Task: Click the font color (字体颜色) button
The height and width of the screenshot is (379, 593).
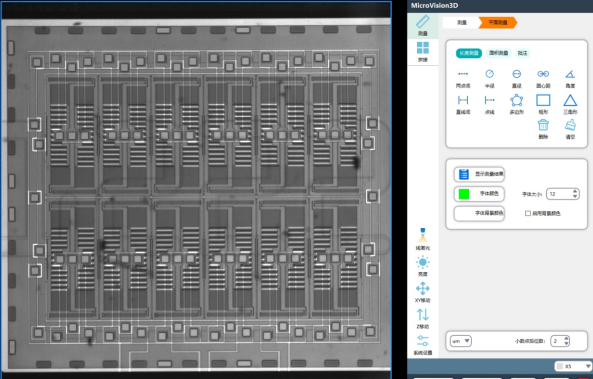Action: click(479, 194)
